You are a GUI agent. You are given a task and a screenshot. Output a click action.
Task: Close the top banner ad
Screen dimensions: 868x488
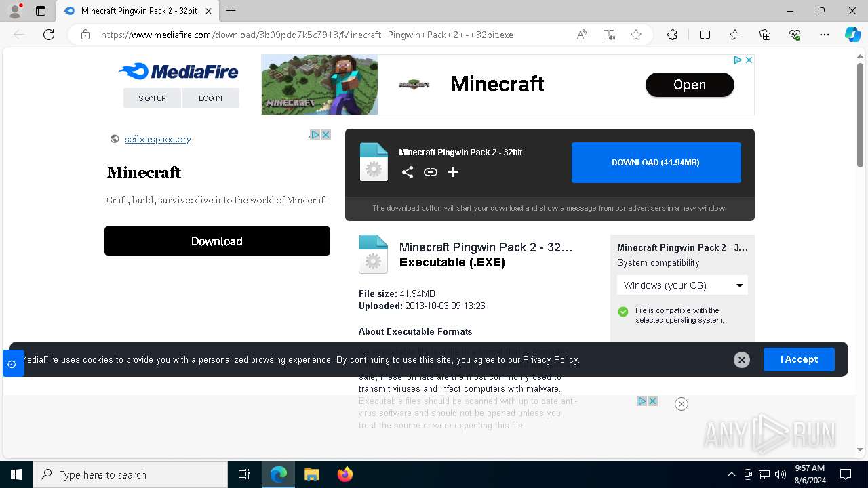749,60
